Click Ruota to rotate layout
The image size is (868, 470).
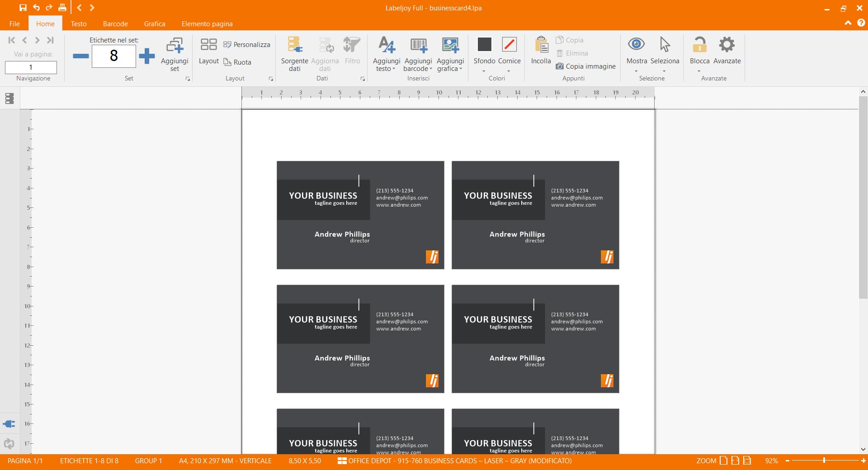(237, 62)
